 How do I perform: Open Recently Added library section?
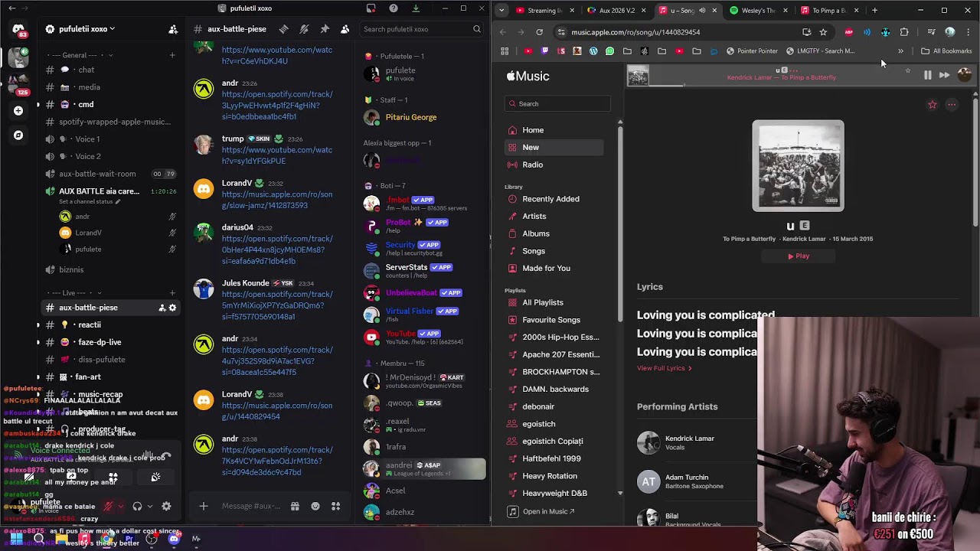[x=553, y=199]
